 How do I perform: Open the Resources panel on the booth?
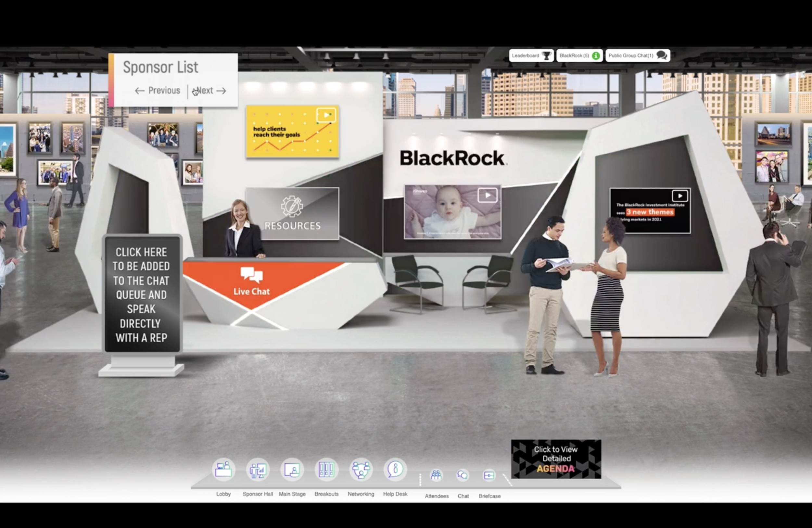click(x=292, y=214)
